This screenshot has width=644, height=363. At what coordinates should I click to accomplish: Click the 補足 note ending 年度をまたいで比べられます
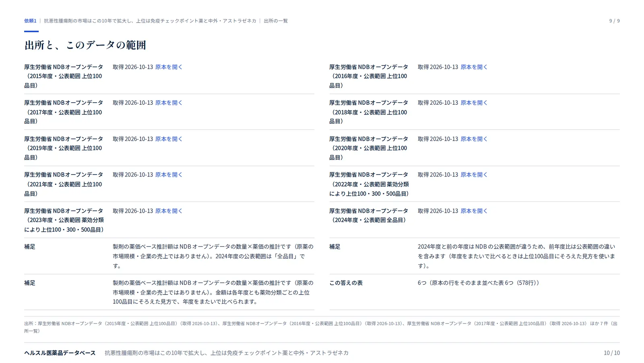pos(213,292)
